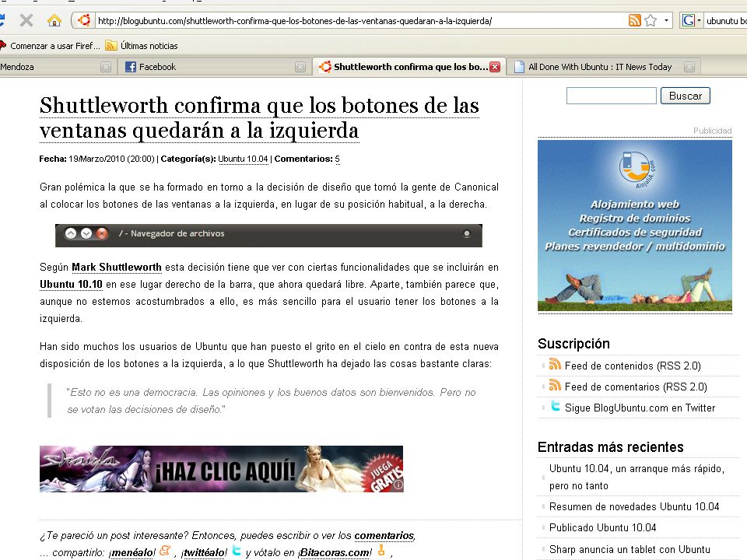The width and height of the screenshot is (747, 560).
Task: Go to the Home page icon
Action: click(54, 20)
